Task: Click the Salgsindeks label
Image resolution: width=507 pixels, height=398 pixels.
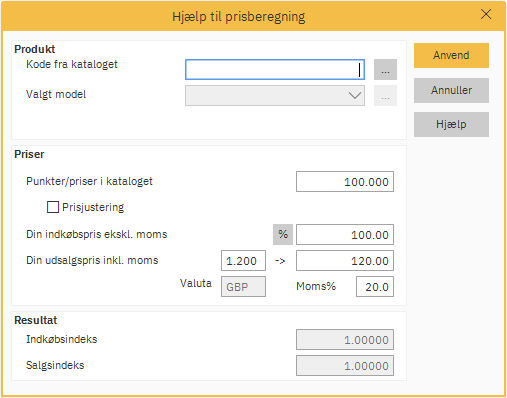Action: [x=55, y=365]
